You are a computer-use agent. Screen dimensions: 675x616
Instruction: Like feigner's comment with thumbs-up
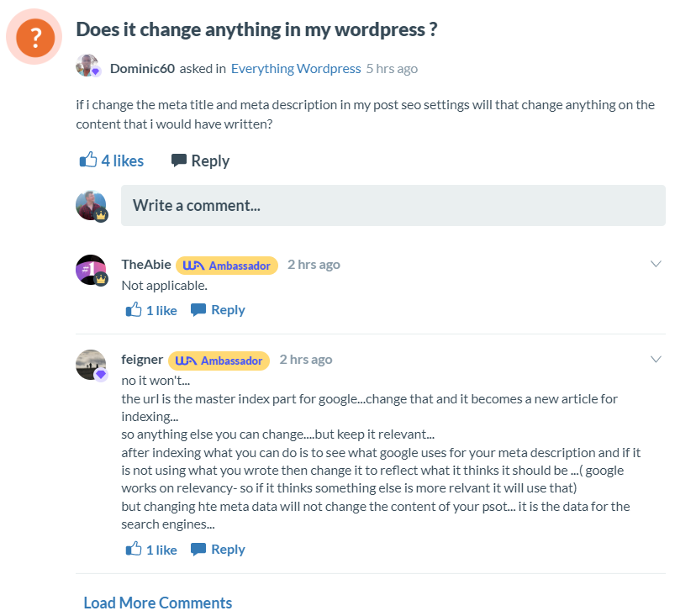pyautogui.click(x=134, y=549)
